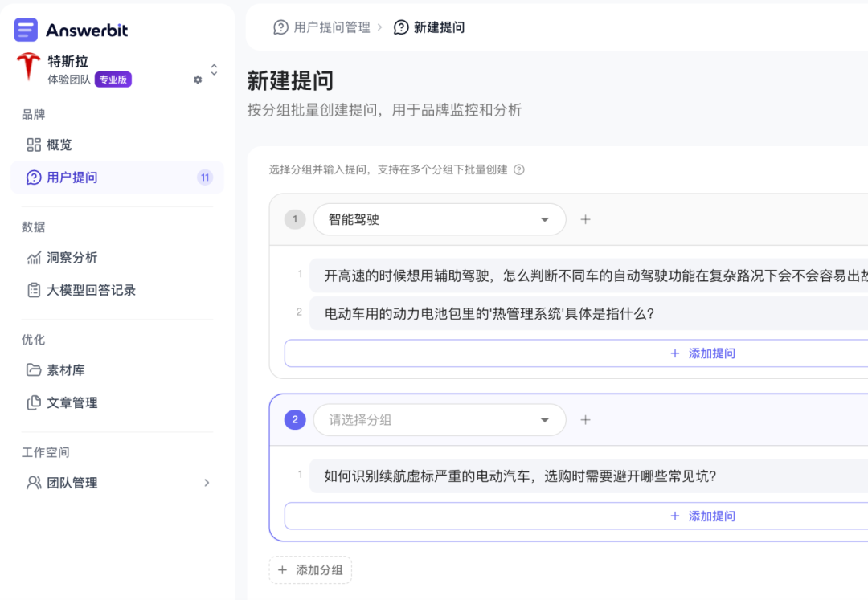This screenshot has height=600, width=868.
Task: Click the 用户提问 question mark icon in sidebar
Action: (34, 178)
